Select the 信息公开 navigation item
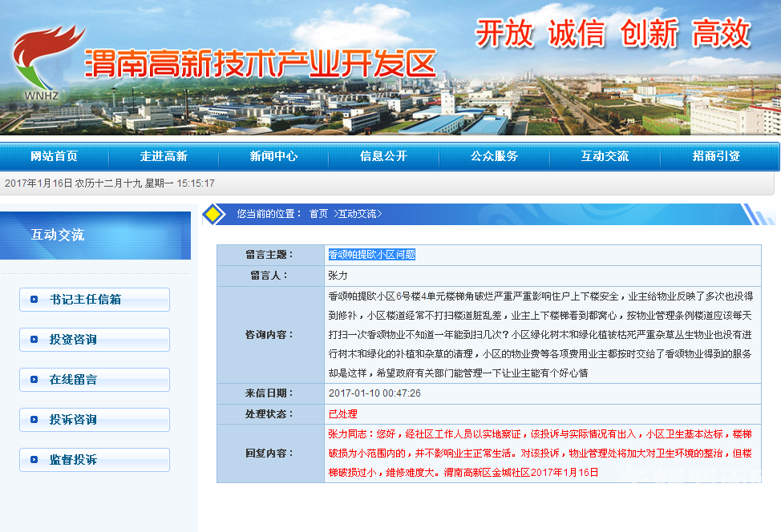Screen dimensions: 781x532 (384, 156)
